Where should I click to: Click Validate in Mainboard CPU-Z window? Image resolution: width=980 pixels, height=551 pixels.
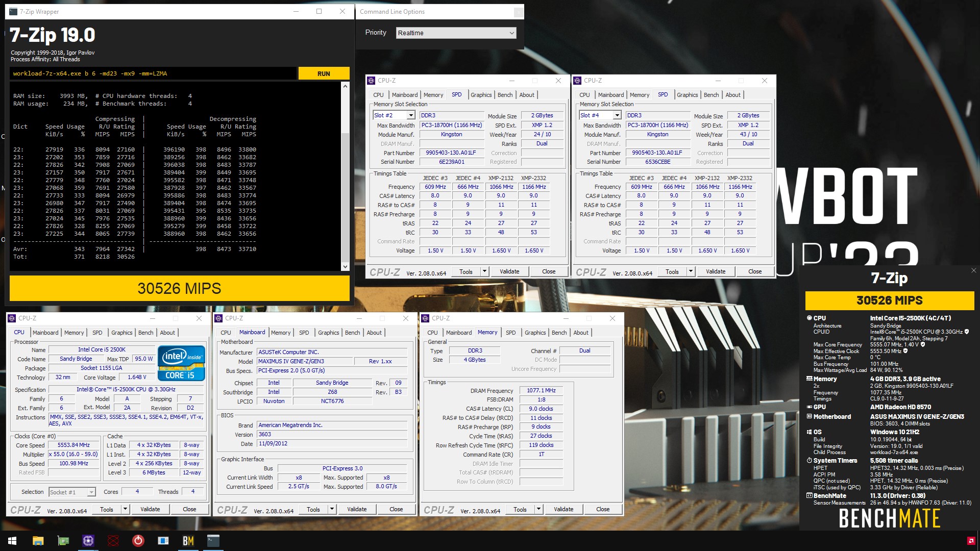point(357,509)
